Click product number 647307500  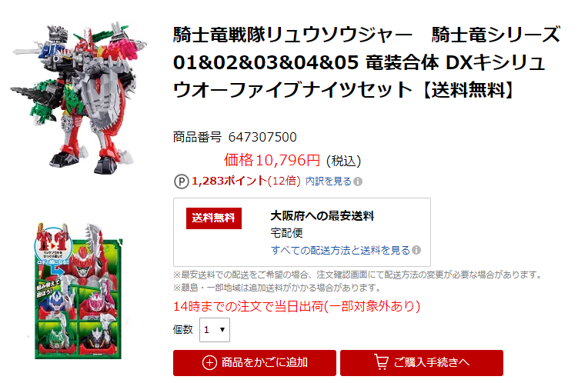click(x=262, y=137)
